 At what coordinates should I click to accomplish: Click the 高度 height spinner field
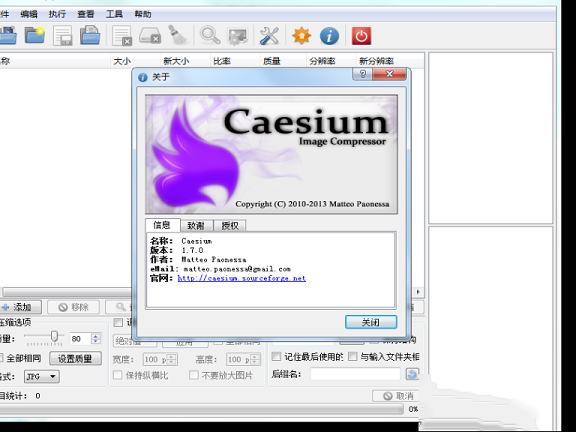pos(243,359)
